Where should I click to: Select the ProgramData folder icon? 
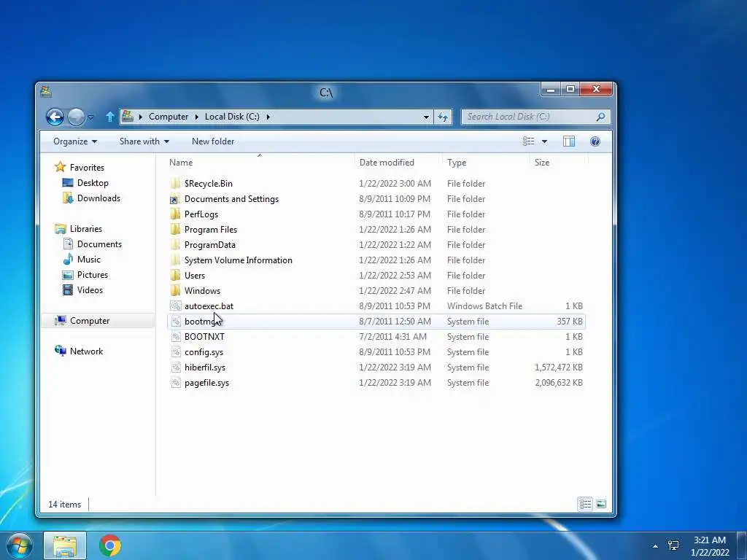pyautogui.click(x=175, y=245)
